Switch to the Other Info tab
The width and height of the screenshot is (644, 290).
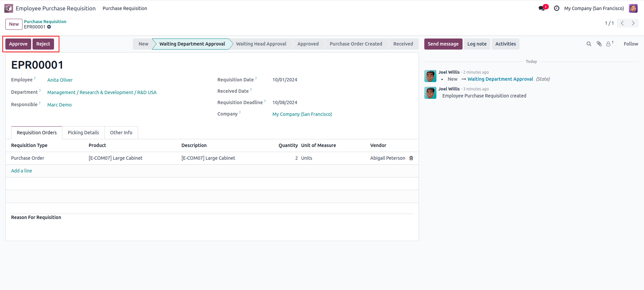pos(121,133)
